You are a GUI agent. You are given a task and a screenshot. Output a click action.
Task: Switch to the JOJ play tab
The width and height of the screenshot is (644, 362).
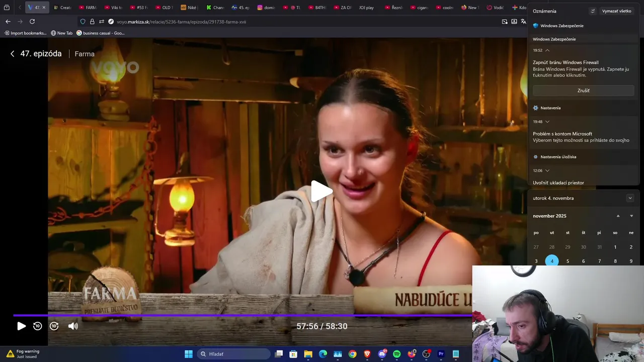(x=367, y=8)
